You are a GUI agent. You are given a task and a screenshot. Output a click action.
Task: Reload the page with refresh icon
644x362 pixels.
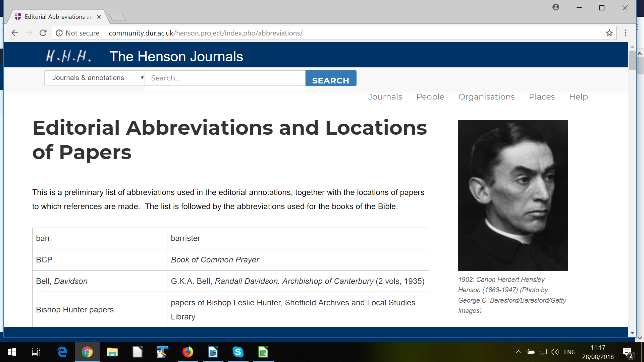(x=43, y=33)
